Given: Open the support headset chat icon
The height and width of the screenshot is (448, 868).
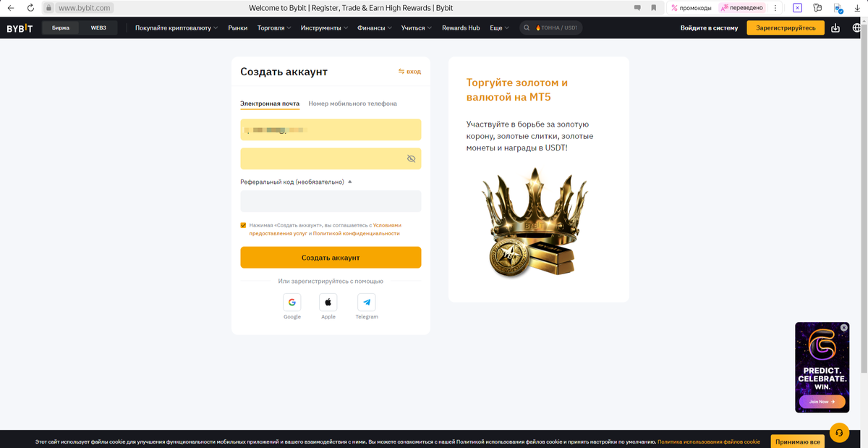Looking at the screenshot, I should pos(839,432).
